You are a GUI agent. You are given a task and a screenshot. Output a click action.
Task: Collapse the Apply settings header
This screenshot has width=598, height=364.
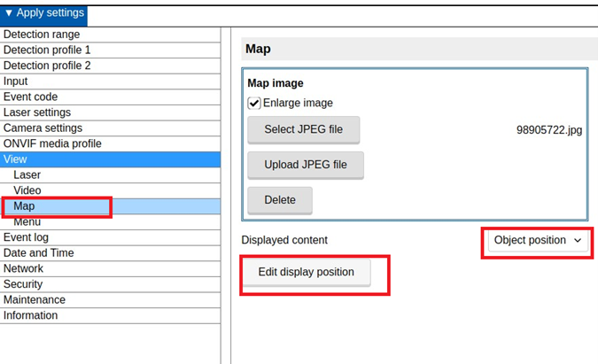(x=44, y=13)
